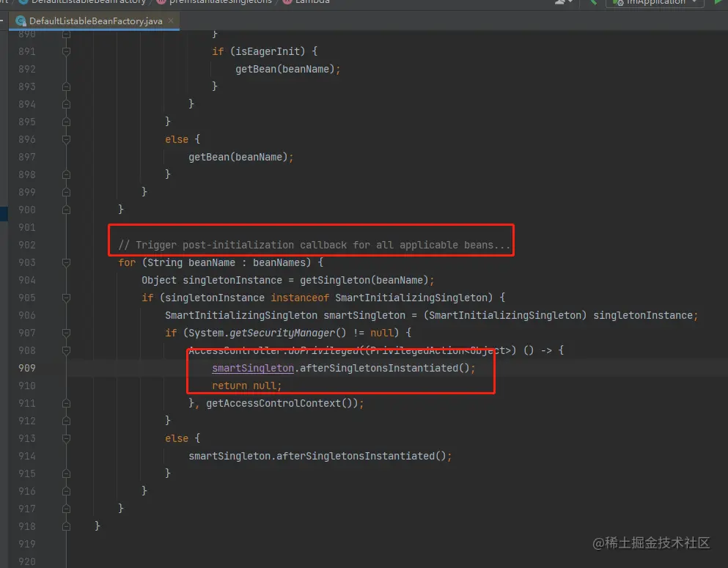Click line number 902 in the gutter
The image size is (728, 568).
27,245
